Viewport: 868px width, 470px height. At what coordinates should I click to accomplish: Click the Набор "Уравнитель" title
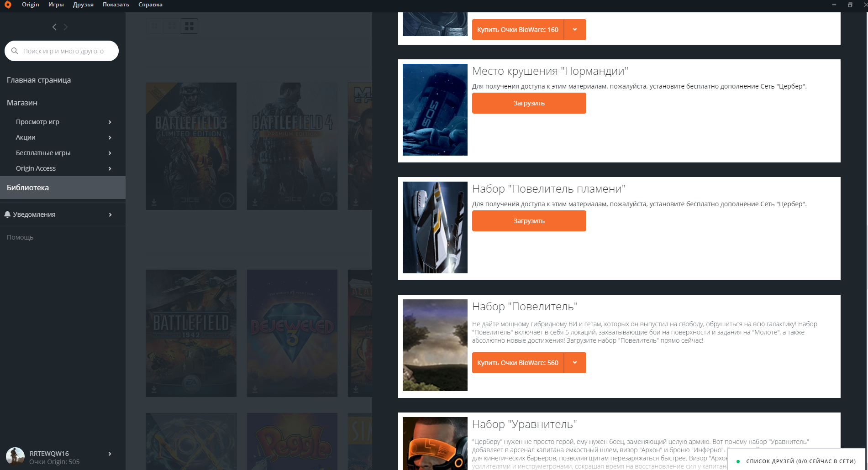point(525,424)
